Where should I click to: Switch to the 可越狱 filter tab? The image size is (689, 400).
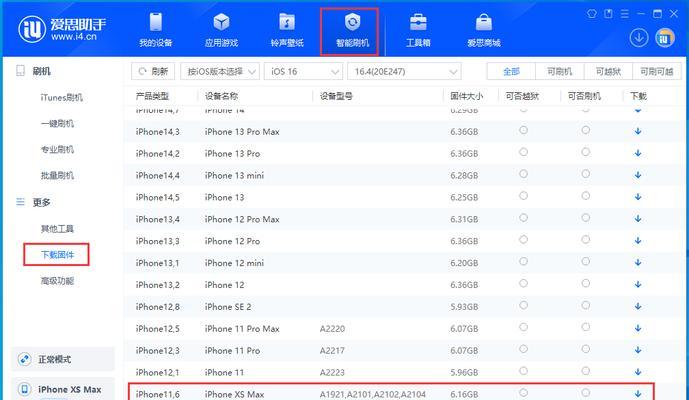(608, 71)
